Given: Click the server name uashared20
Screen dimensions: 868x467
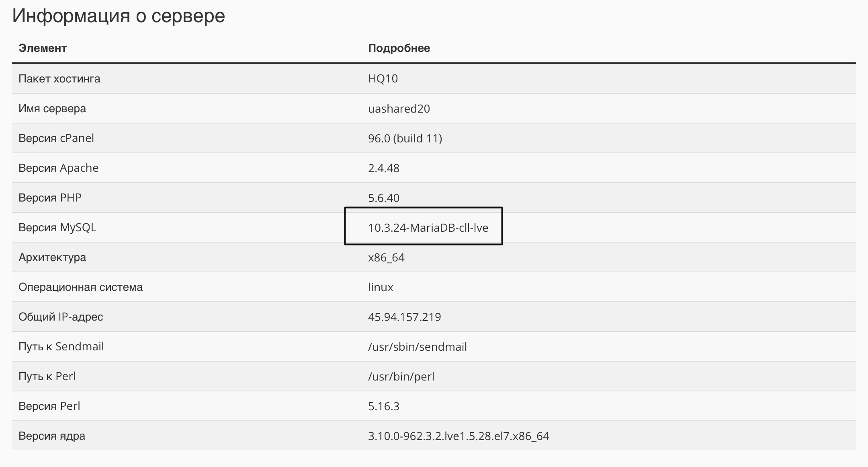Looking at the screenshot, I should (x=399, y=109).
